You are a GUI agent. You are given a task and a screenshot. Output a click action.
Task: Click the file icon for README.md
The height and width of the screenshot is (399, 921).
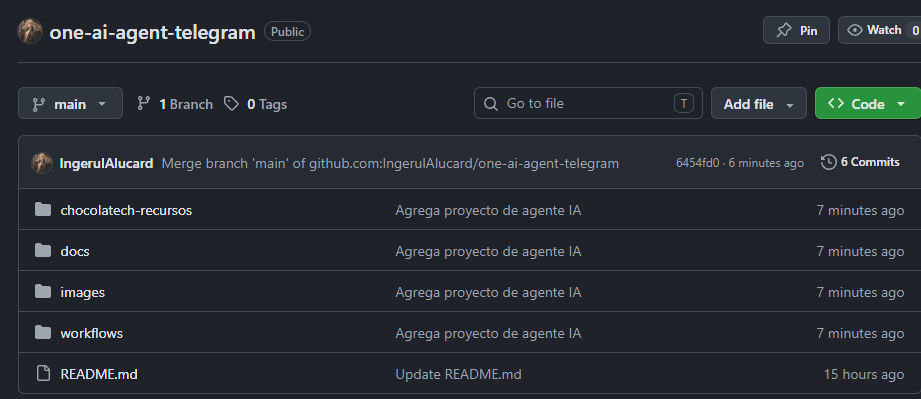[42, 373]
